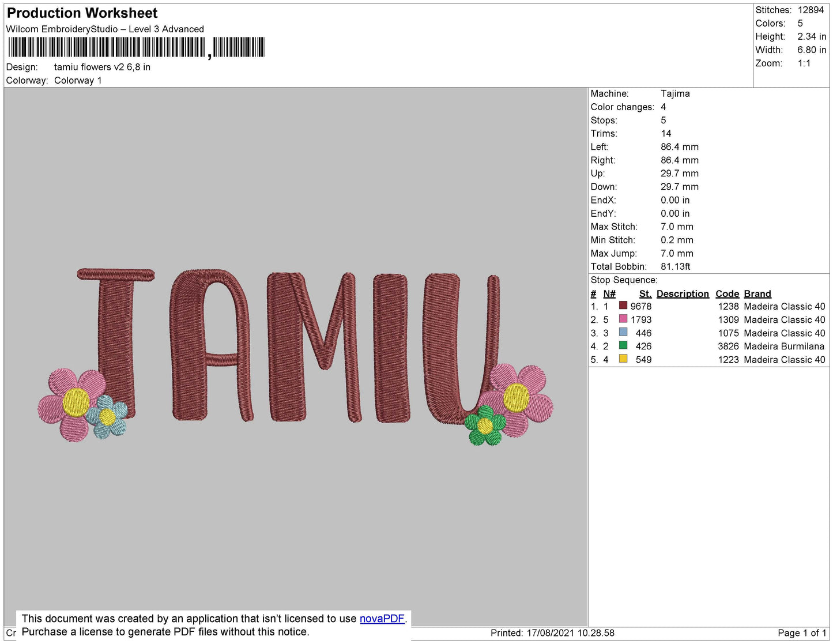The image size is (833, 644).
Task: Click the dark red thread swatch 1238
Action: click(x=623, y=306)
